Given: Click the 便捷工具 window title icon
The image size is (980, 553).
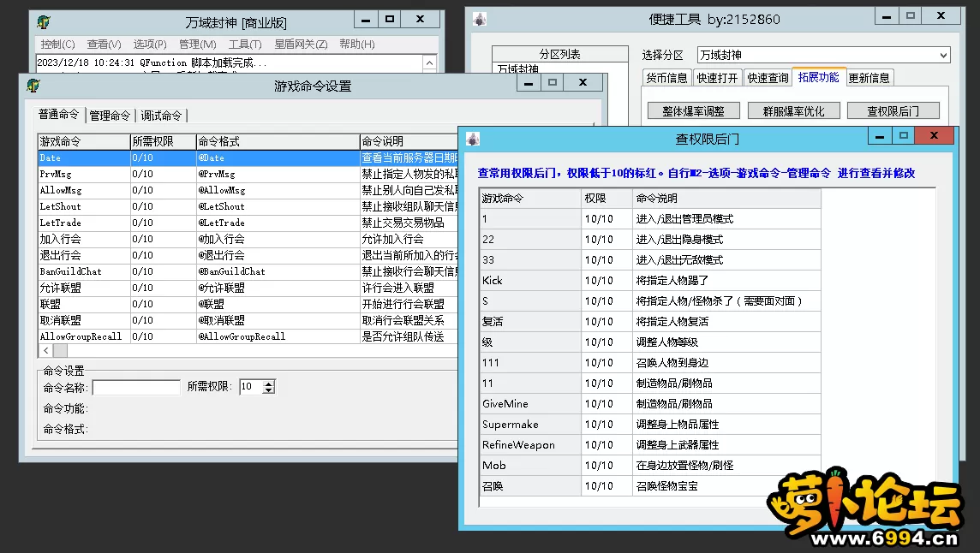Looking at the screenshot, I should tap(480, 20).
